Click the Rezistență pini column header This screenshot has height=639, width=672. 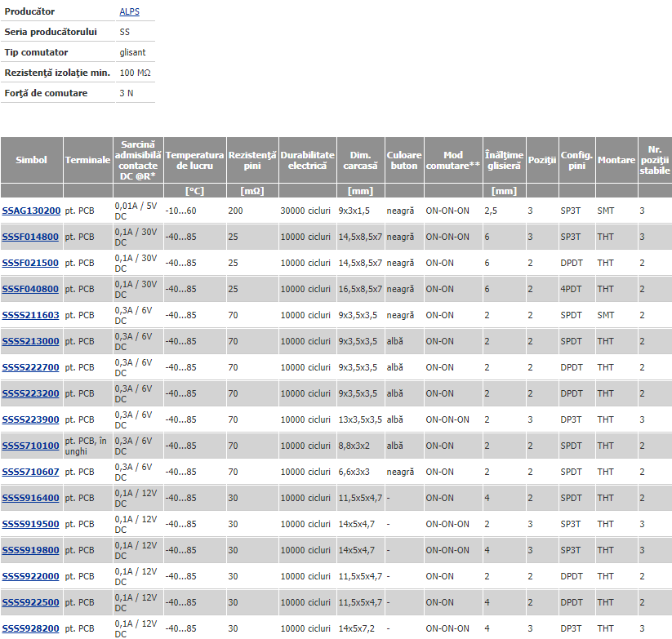(252, 160)
